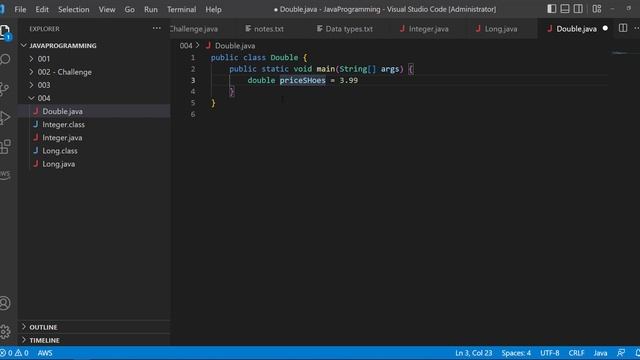Open the Search view in activity bar
Viewport: 640px width, 360px height.
pyautogui.click(x=5, y=60)
